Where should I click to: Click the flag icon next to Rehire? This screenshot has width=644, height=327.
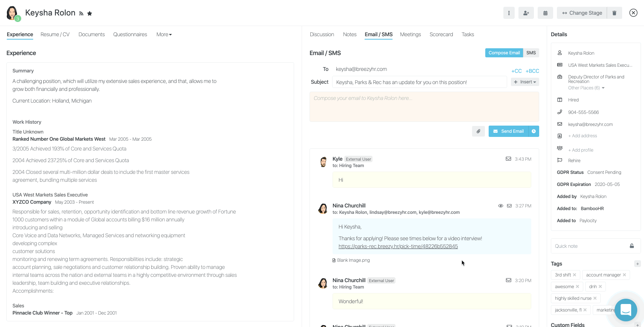click(560, 160)
